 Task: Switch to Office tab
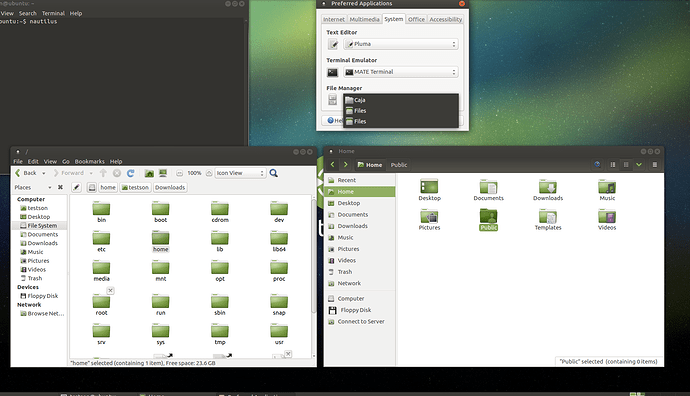point(416,19)
